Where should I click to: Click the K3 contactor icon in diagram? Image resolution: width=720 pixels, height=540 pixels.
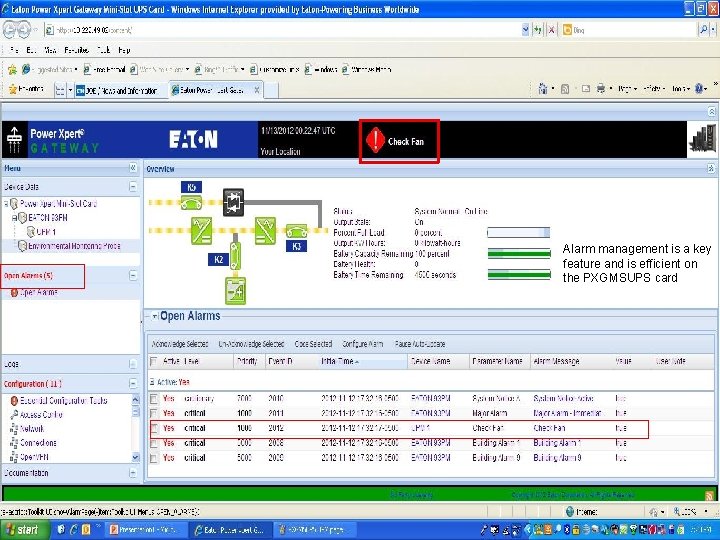click(297, 231)
